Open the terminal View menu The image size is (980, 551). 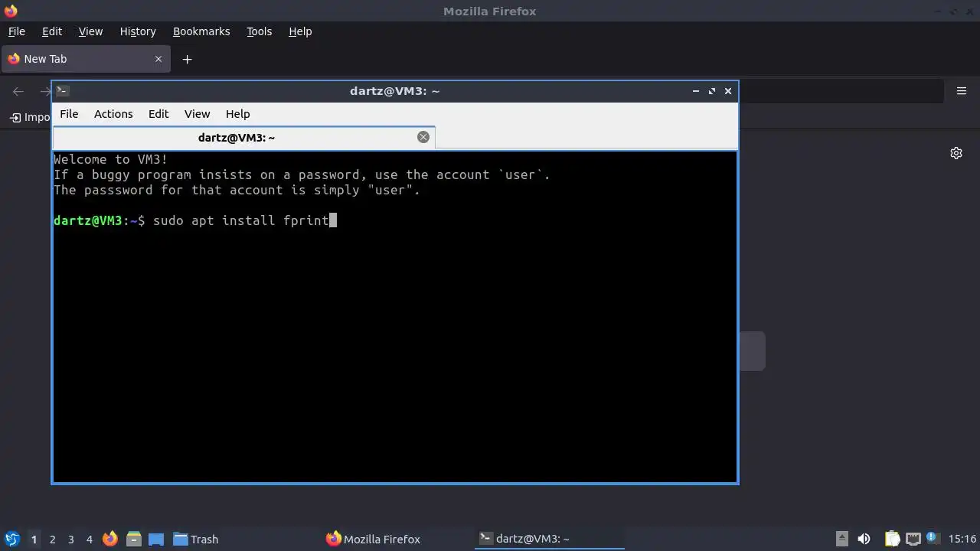pyautogui.click(x=197, y=114)
